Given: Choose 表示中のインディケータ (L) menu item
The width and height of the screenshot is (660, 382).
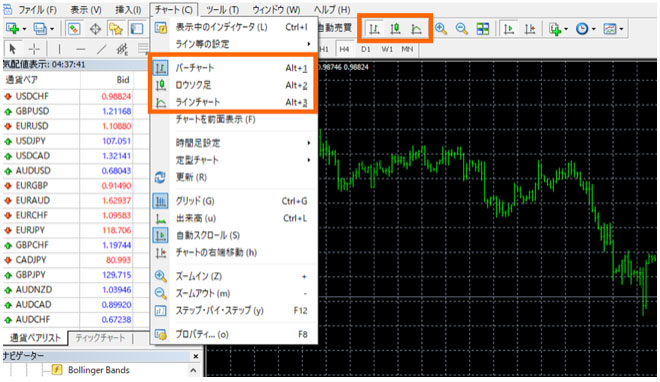Looking at the screenshot, I should pos(234,27).
